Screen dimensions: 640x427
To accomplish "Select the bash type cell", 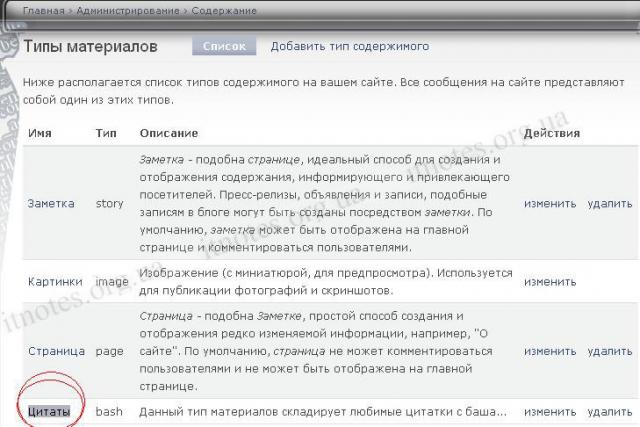I will click(x=109, y=411).
